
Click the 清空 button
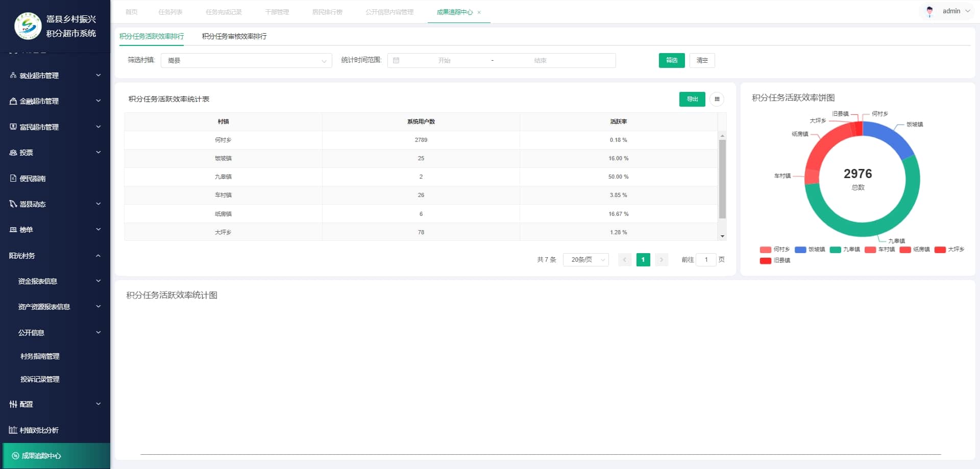[x=702, y=60]
